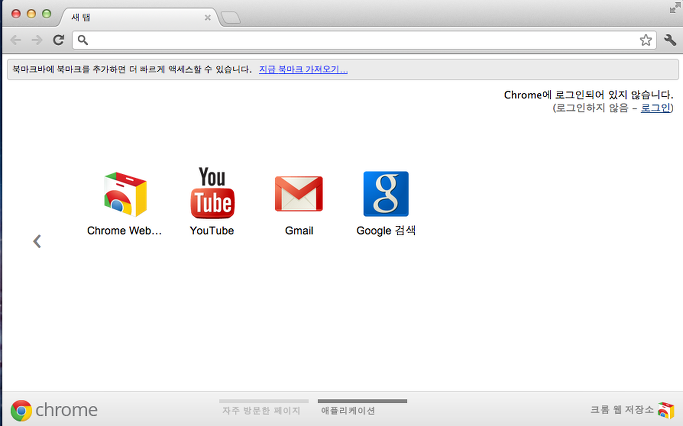Click the yellow minimize window button
This screenshot has height=426, width=683.
tap(31, 14)
